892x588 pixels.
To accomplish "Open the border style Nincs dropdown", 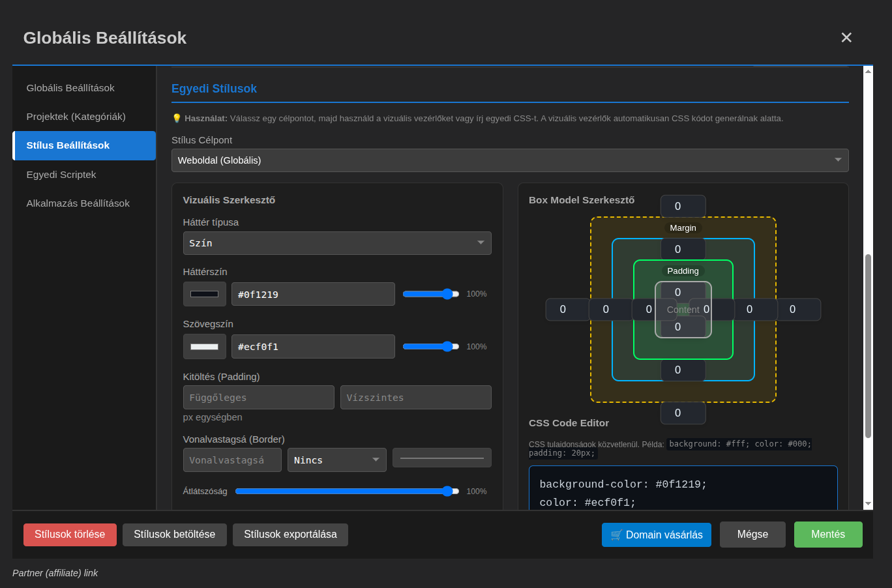I will point(336,460).
